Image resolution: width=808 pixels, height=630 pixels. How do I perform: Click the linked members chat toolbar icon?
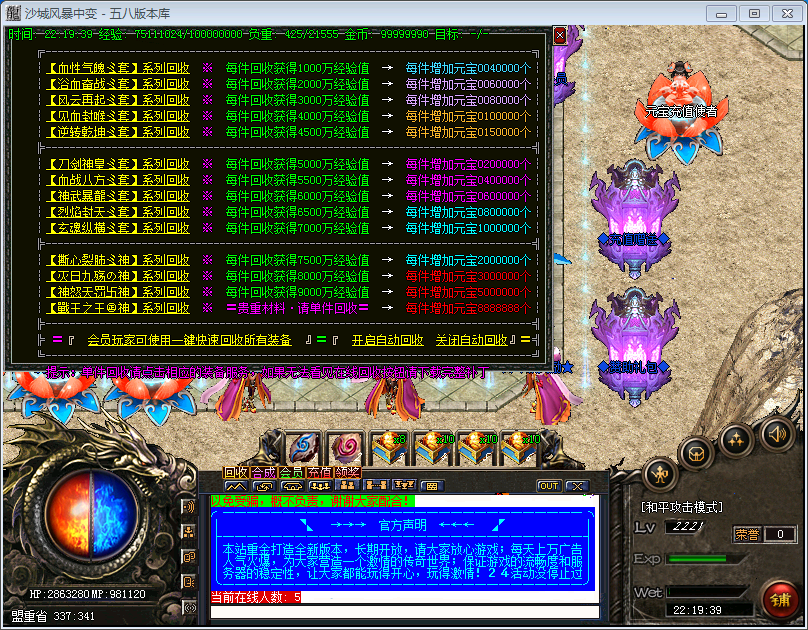pyautogui.click(x=376, y=486)
